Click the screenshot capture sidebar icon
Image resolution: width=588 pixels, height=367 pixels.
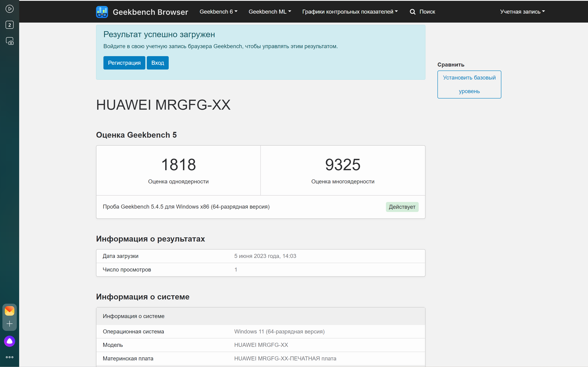click(x=9, y=41)
